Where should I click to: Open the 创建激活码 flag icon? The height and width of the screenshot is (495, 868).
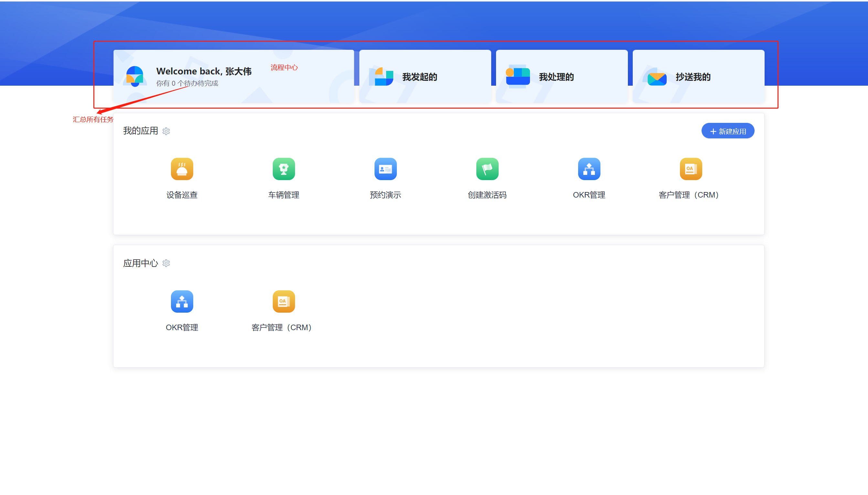tap(487, 169)
